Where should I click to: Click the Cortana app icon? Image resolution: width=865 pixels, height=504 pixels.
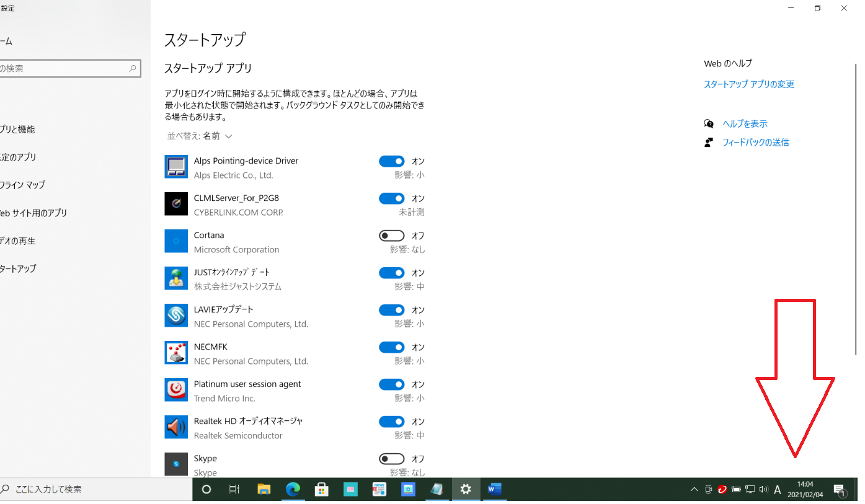(176, 241)
